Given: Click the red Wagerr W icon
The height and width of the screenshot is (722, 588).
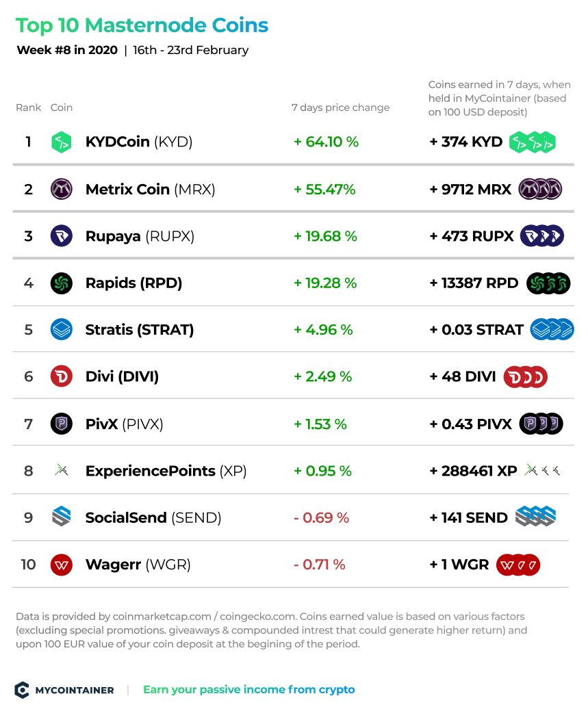Looking at the screenshot, I should point(61,565).
